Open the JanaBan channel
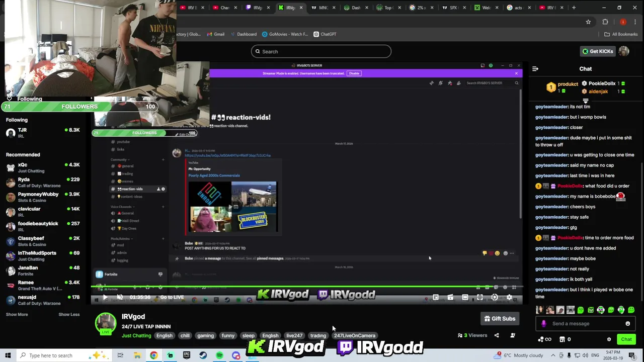 (43, 270)
